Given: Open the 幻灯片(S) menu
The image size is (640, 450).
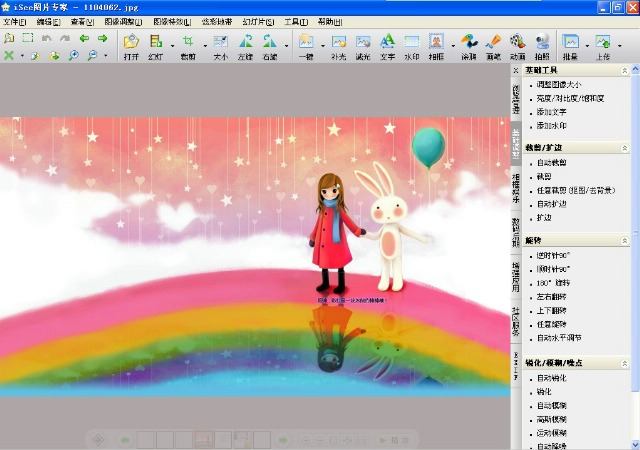Looking at the screenshot, I should tap(258, 22).
